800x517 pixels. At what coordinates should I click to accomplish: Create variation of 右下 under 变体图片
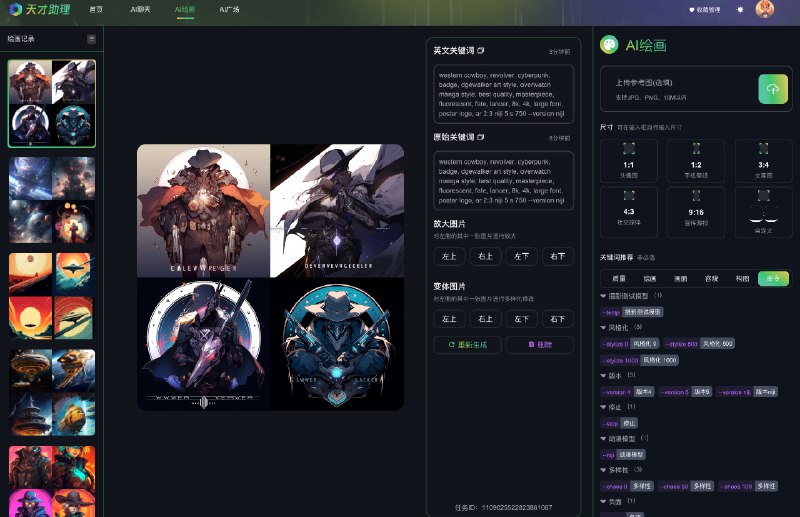(558, 319)
